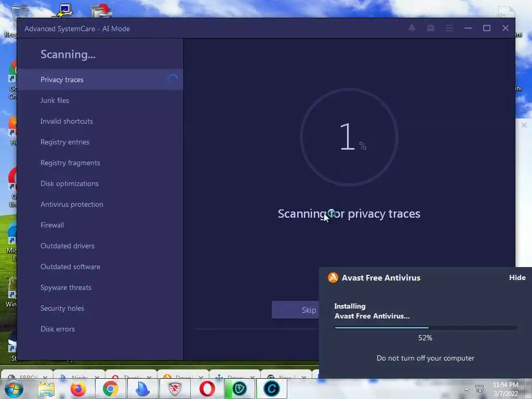532x399 pixels.
Task: Open the clock showing 11:54 PM
Action: click(506, 389)
